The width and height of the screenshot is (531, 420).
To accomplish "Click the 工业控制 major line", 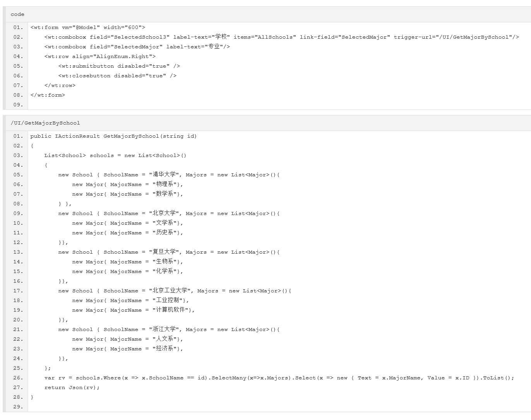I will click(x=130, y=300).
